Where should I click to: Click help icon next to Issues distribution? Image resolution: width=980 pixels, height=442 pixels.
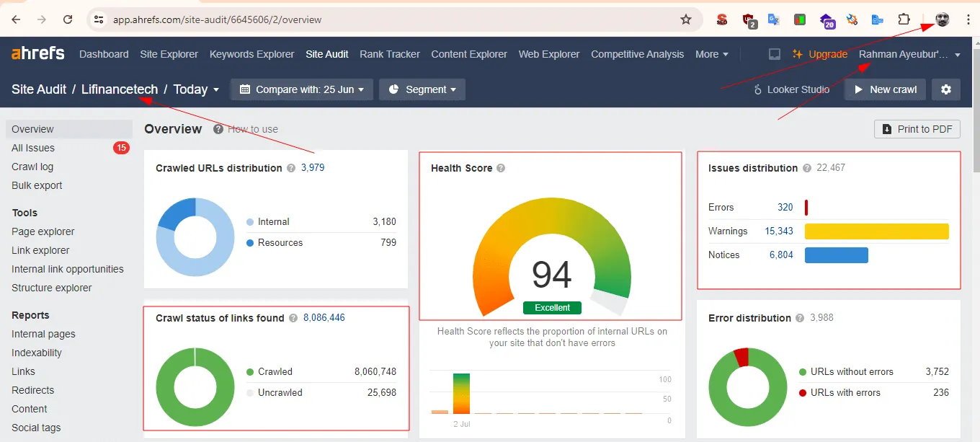(x=807, y=168)
